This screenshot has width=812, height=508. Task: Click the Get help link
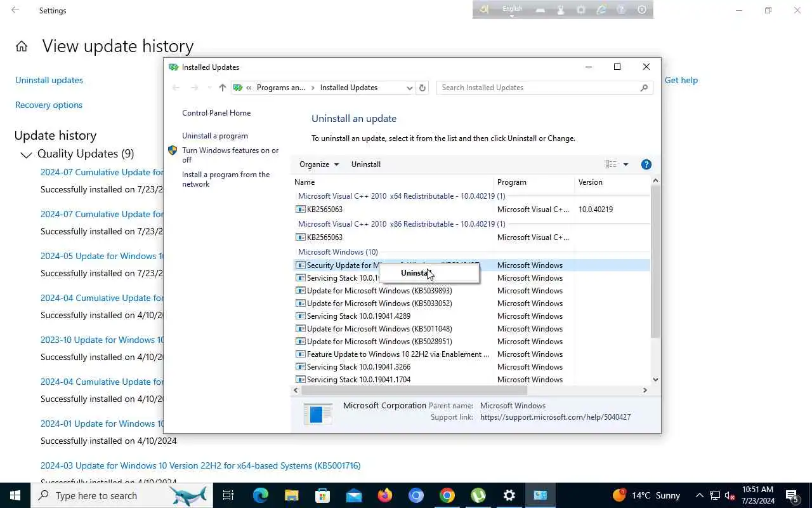pyautogui.click(x=681, y=80)
